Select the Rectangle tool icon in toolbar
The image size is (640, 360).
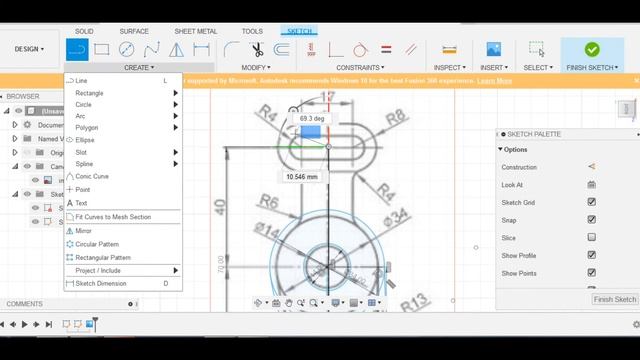(102, 50)
